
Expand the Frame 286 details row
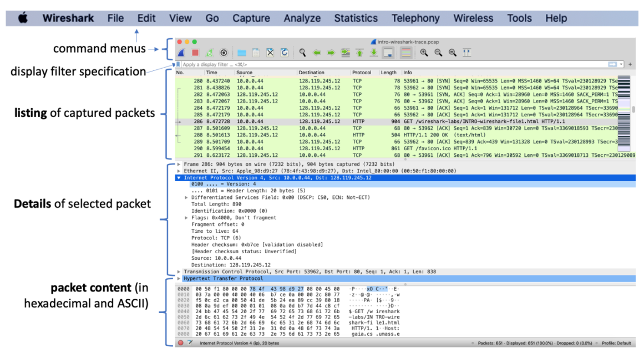(179, 164)
